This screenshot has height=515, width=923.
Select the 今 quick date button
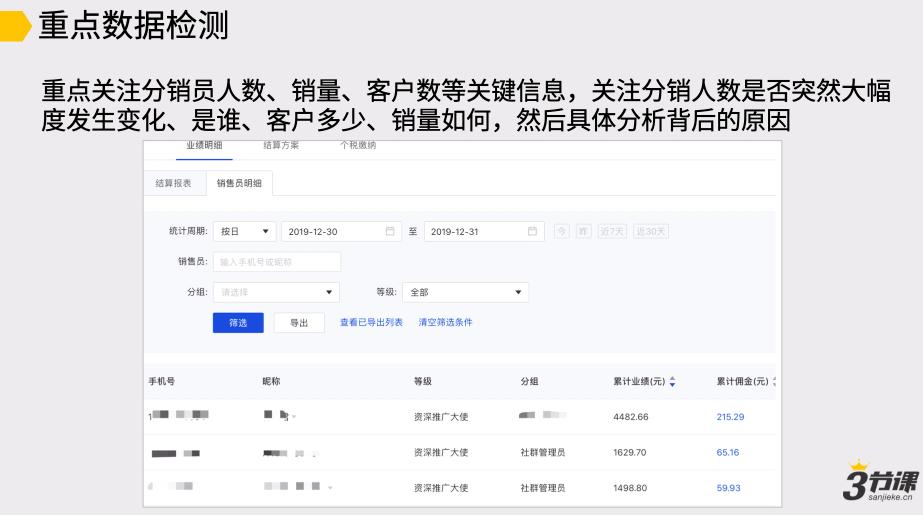pyautogui.click(x=562, y=231)
